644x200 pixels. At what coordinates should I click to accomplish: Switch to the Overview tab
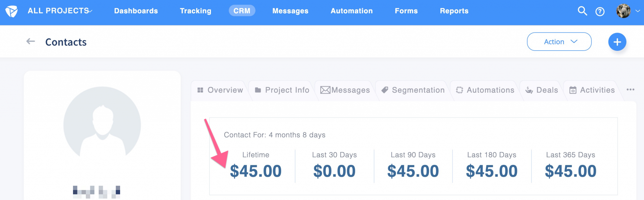pos(220,90)
